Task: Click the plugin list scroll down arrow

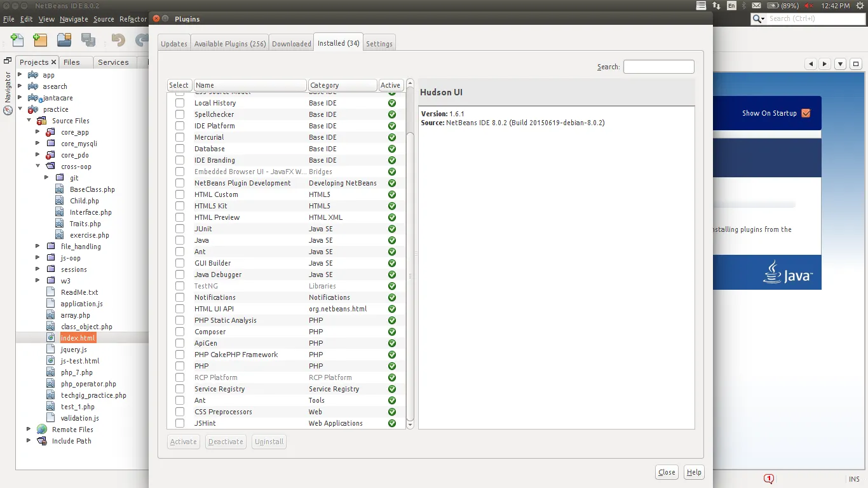Action: 410,424
